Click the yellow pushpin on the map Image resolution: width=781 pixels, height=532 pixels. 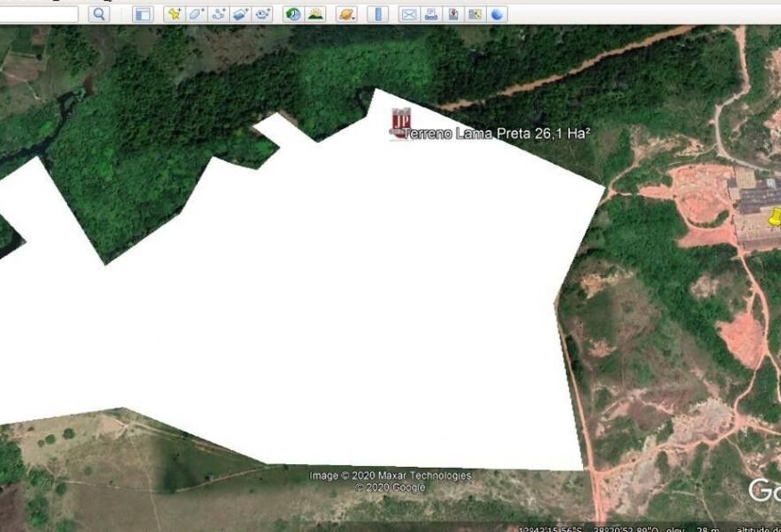click(775, 217)
